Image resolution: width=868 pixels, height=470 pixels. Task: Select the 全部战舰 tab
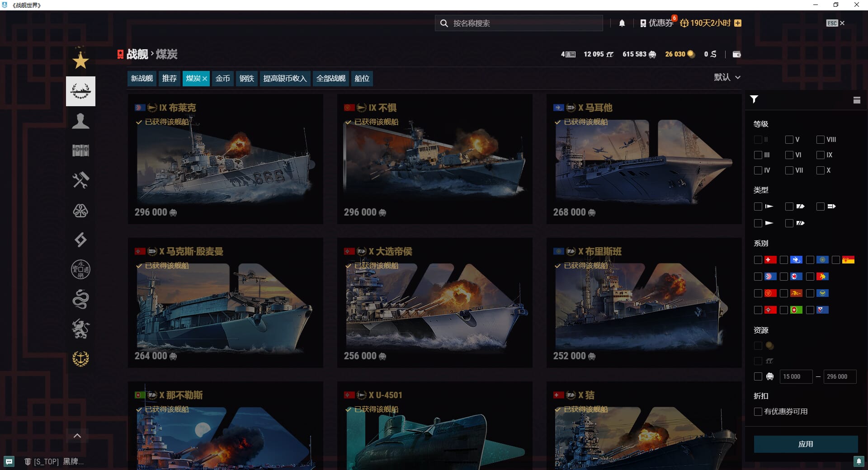[330, 79]
